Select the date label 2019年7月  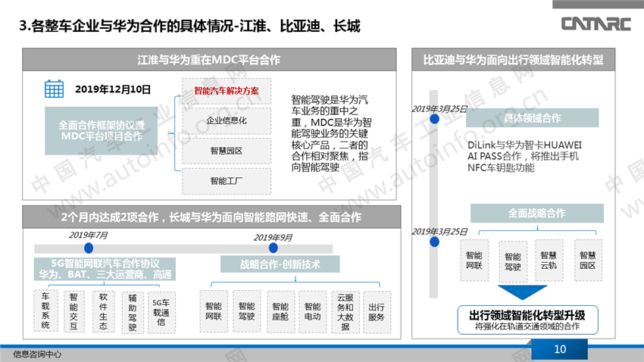pyautogui.click(x=89, y=236)
